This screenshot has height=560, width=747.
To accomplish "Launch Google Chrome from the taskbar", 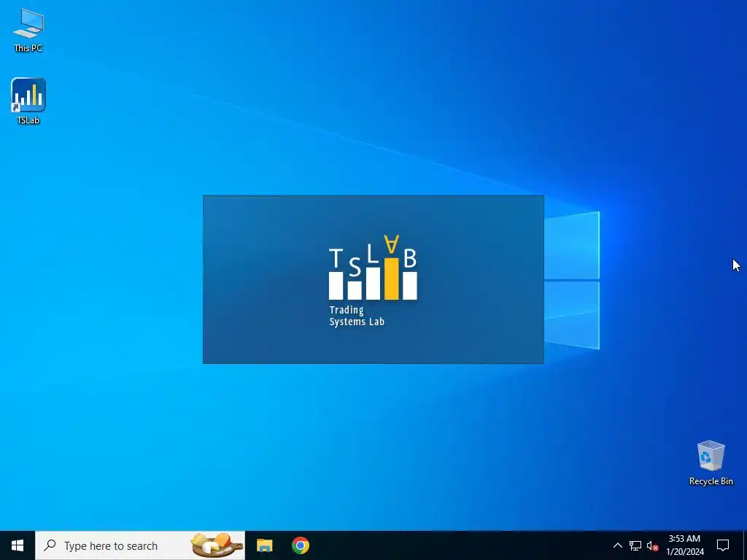I will [301, 545].
